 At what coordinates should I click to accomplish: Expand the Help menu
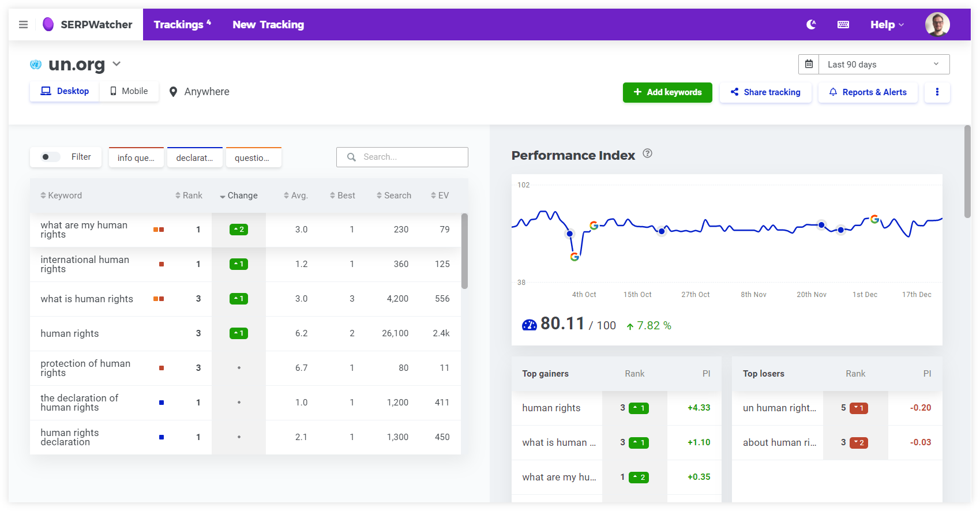coord(887,25)
